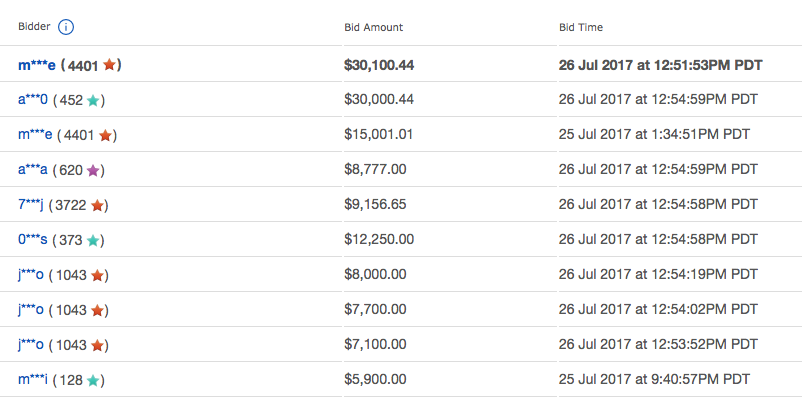Click the $30,100.44 winning bid amount
Viewport: 802px width, 401px height.
[379, 65]
